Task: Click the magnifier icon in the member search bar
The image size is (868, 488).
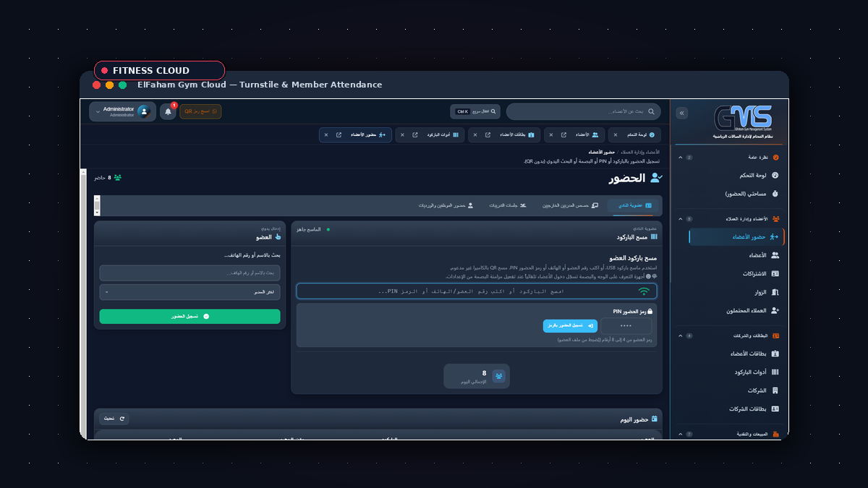Action: (651, 111)
